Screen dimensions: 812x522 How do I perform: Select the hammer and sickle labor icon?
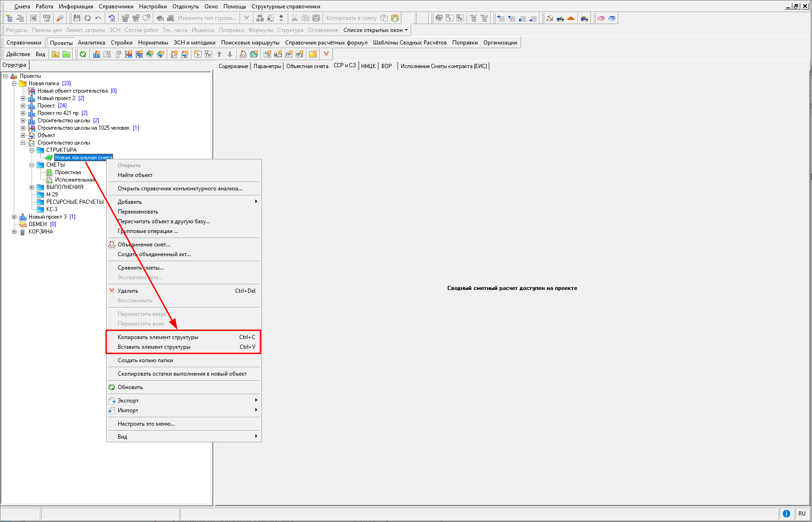tap(550, 18)
